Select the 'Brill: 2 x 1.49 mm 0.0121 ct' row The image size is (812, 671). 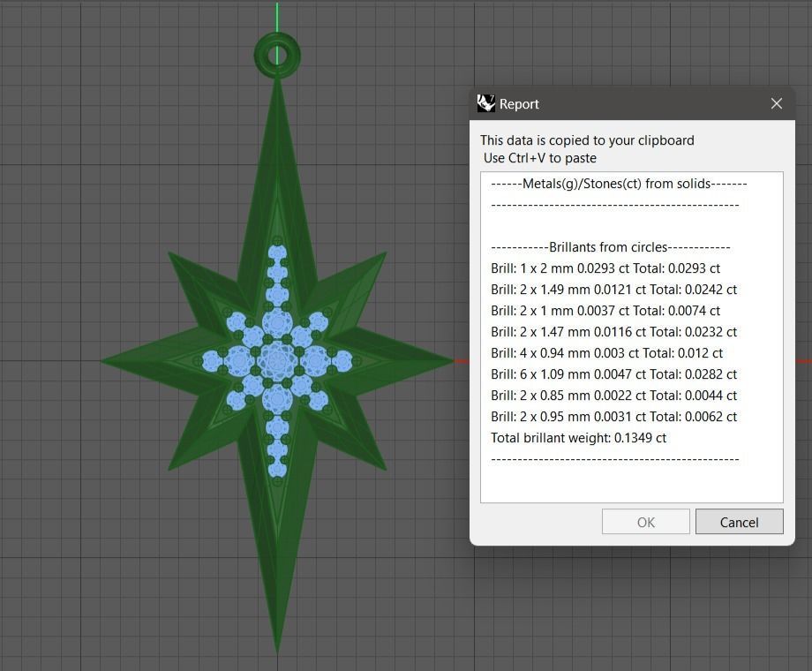click(x=613, y=290)
